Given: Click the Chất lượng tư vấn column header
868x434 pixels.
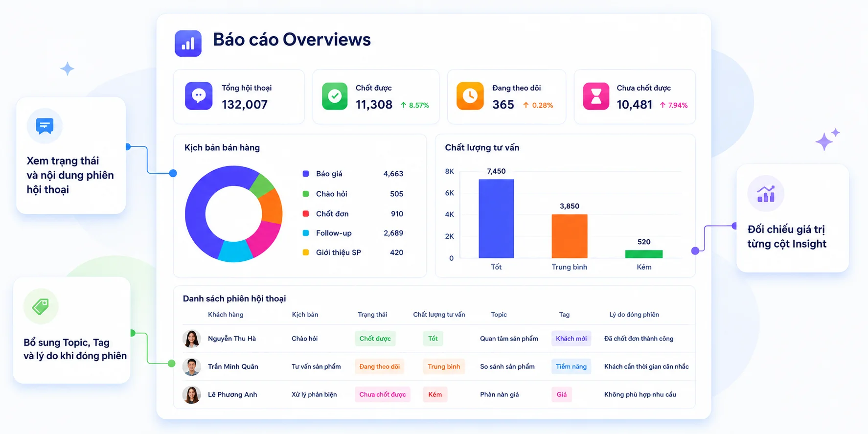Looking at the screenshot, I should 439,315.
